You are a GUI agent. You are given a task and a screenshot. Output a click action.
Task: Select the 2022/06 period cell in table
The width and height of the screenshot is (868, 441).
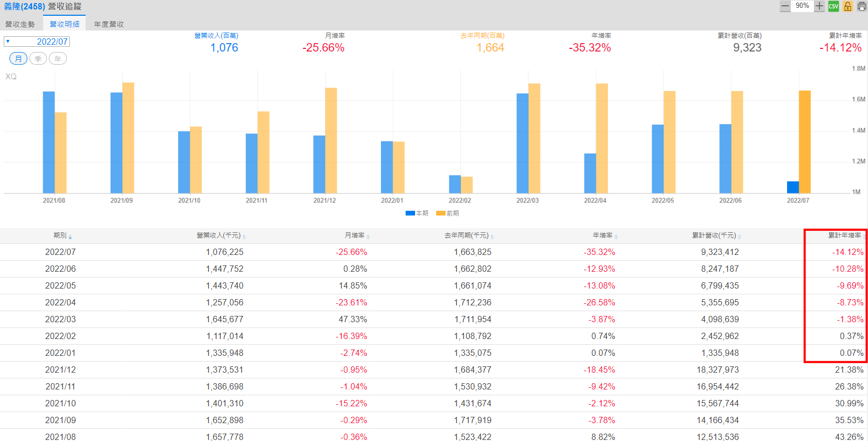60,269
